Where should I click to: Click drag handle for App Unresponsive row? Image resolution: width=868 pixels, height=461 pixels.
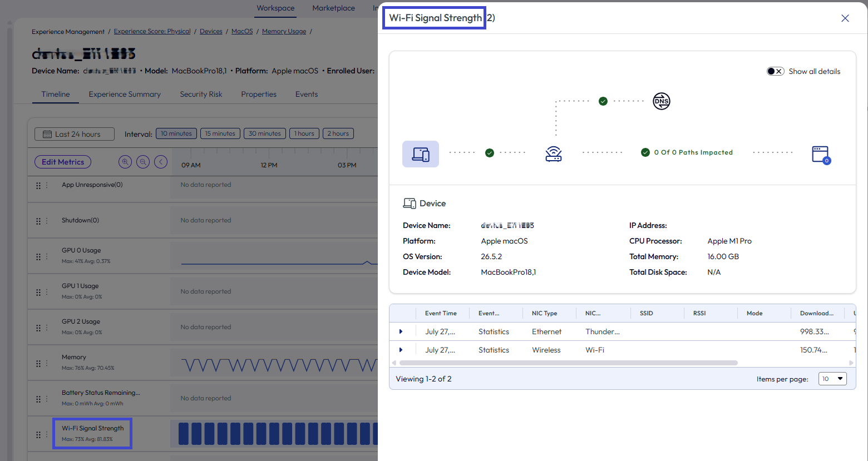coord(38,185)
